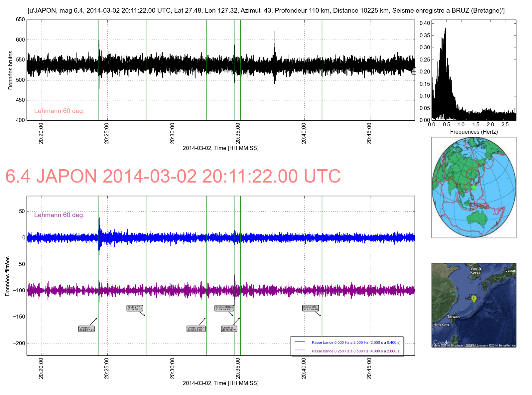
Task: Click the blue line sample in the legend
Action: [300, 342]
